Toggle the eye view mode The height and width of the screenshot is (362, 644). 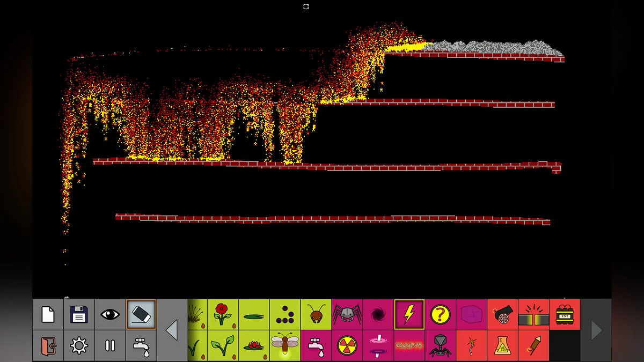tap(109, 315)
